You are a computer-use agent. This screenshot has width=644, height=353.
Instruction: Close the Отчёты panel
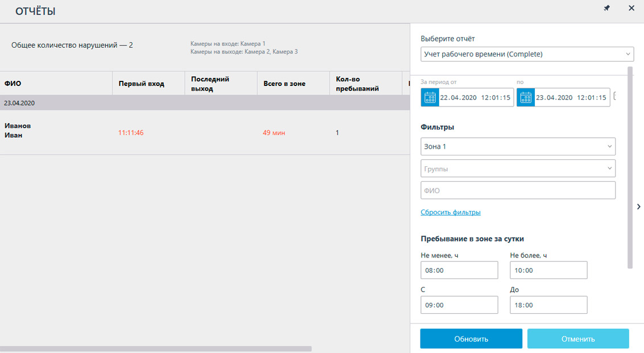pyautogui.click(x=631, y=9)
